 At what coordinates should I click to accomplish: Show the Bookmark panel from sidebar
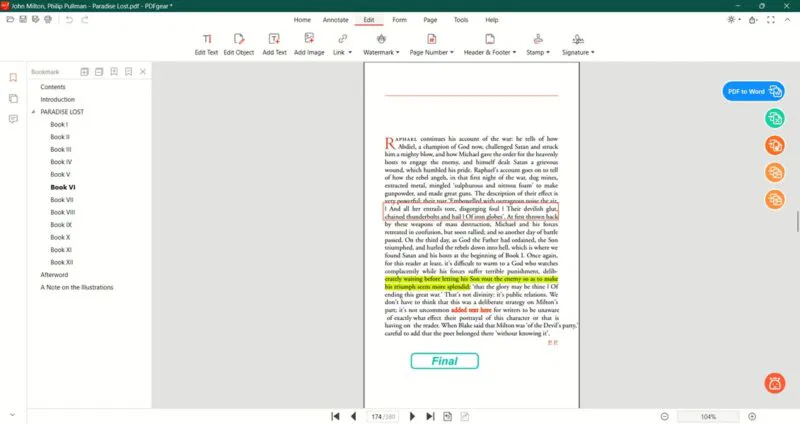(13, 78)
